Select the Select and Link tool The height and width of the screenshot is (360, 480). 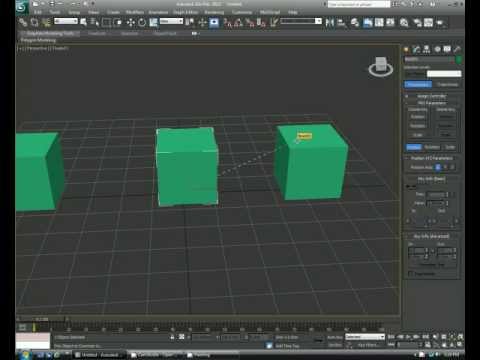click(x=23, y=22)
